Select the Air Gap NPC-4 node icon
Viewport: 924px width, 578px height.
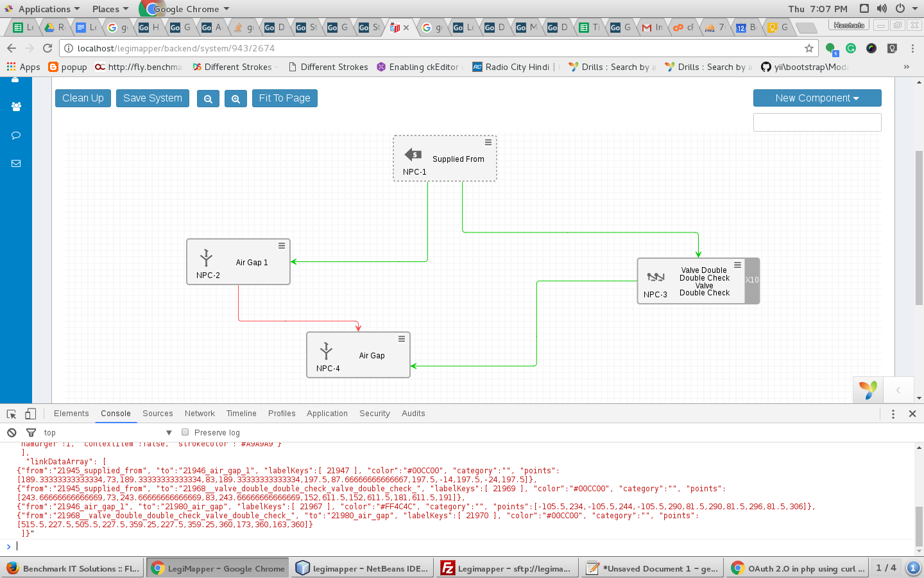(x=326, y=351)
